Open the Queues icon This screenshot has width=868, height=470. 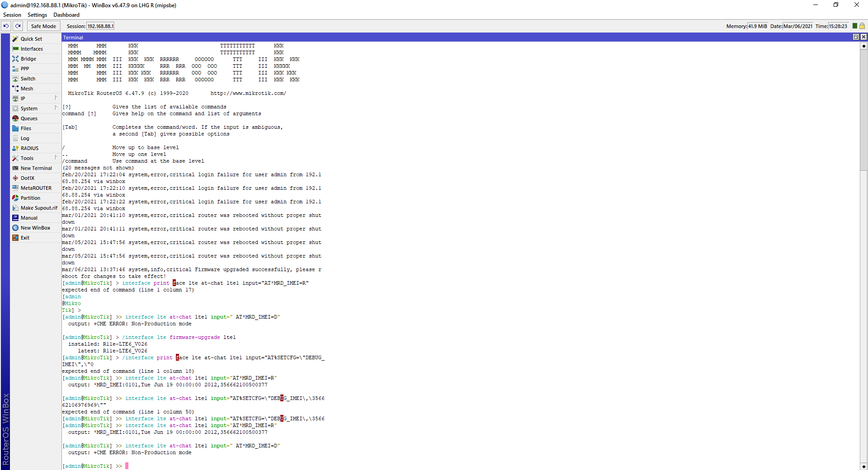[15, 118]
